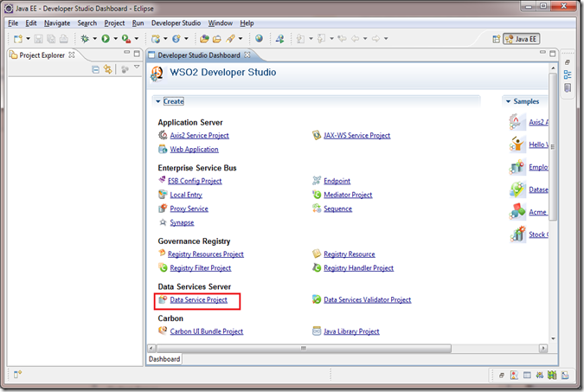Open Project Explorer View Menu triangle

(x=137, y=67)
